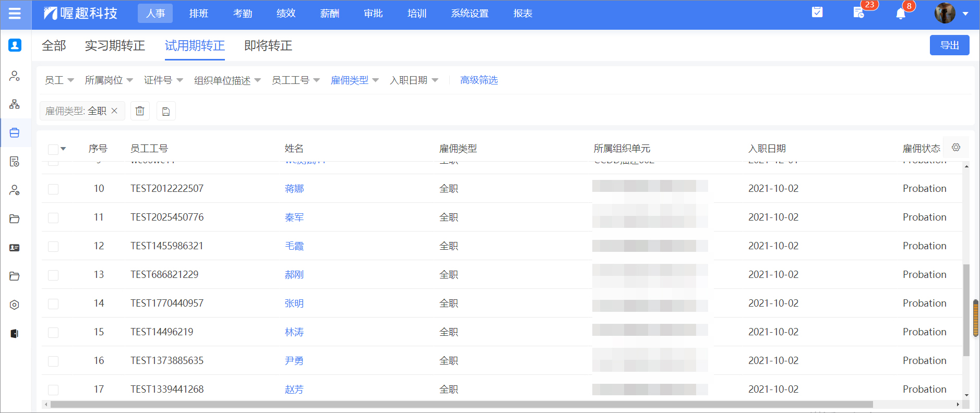980x413 pixels.
Task: Click the table horizontal scrollbar thumb
Action: (x=462, y=405)
